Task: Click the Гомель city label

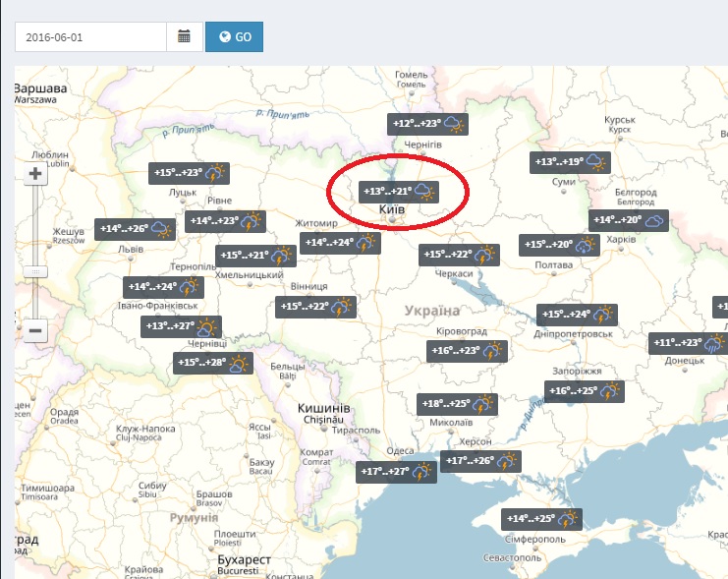Action: tap(412, 75)
